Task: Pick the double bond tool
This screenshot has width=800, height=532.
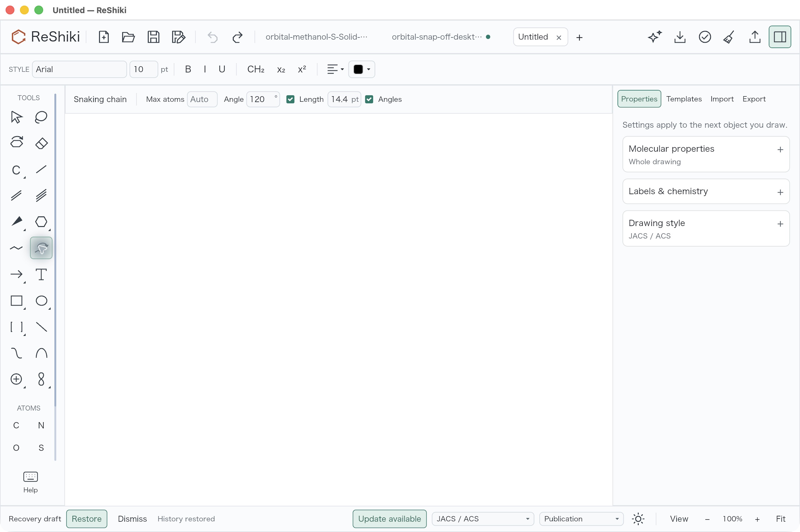Action: [x=16, y=195]
